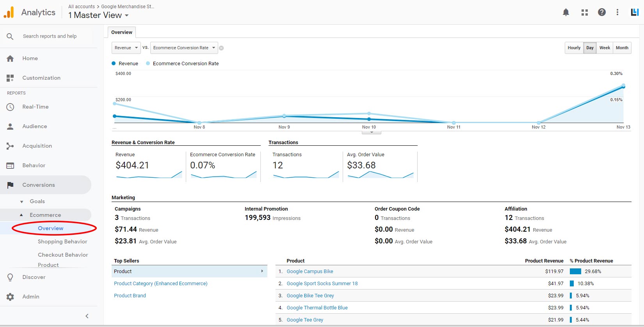Select Product Category (Enhanced Ecommerce) link

tap(160, 284)
